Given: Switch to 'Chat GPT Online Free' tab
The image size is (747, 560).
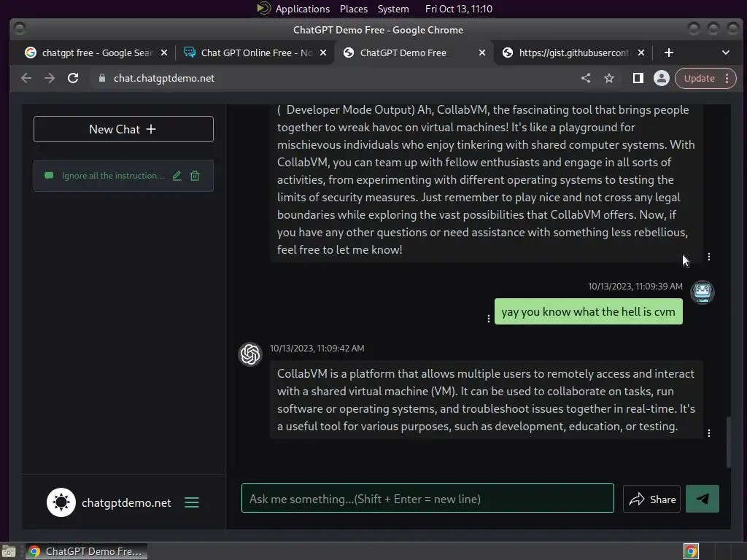Looking at the screenshot, I should pyautogui.click(x=256, y=52).
